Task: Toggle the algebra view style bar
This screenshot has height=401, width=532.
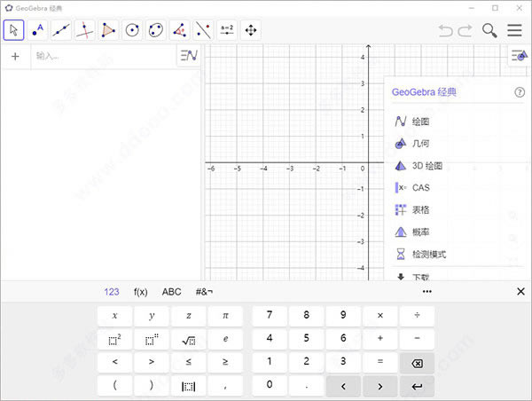Action: pos(188,56)
